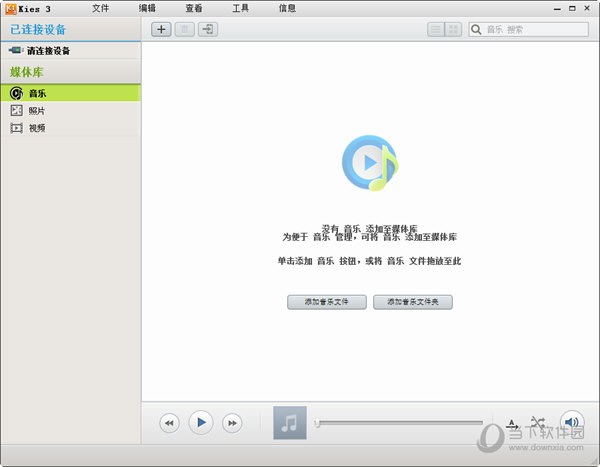Image resolution: width=600 pixels, height=467 pixels.
Task: Open the 编辑 menu
Action: click(x=147, y=8)
